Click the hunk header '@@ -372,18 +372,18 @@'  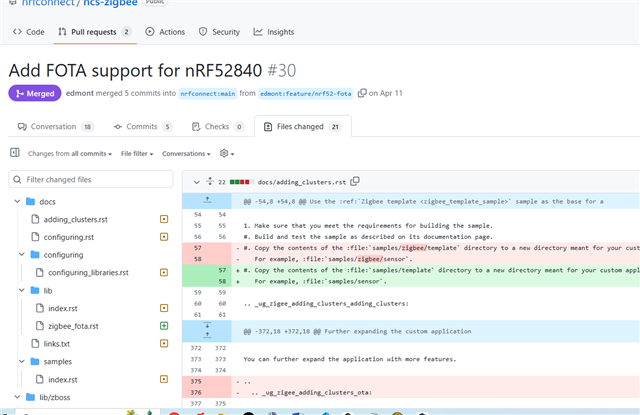click(x=357, y=331)
